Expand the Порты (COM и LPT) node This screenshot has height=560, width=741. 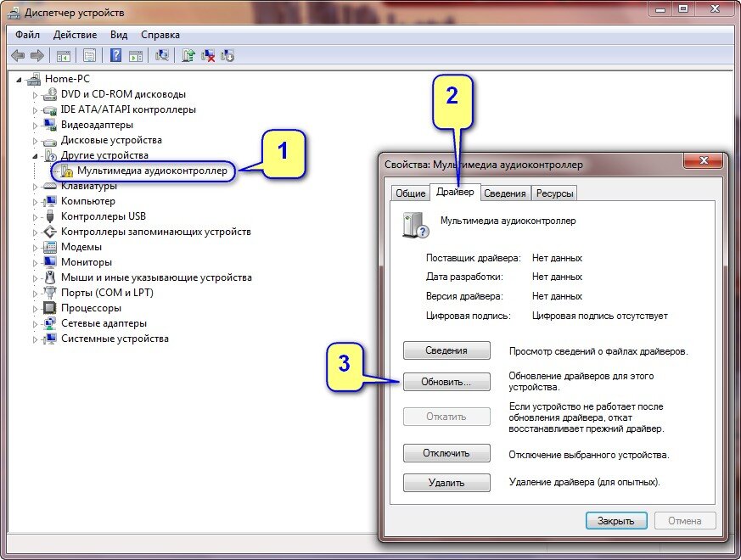click(35, 294)
